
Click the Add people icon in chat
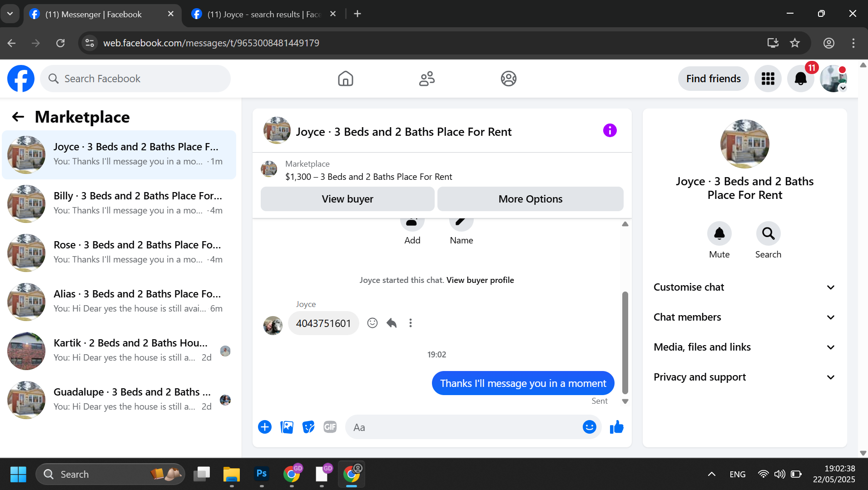pos(412,224)
